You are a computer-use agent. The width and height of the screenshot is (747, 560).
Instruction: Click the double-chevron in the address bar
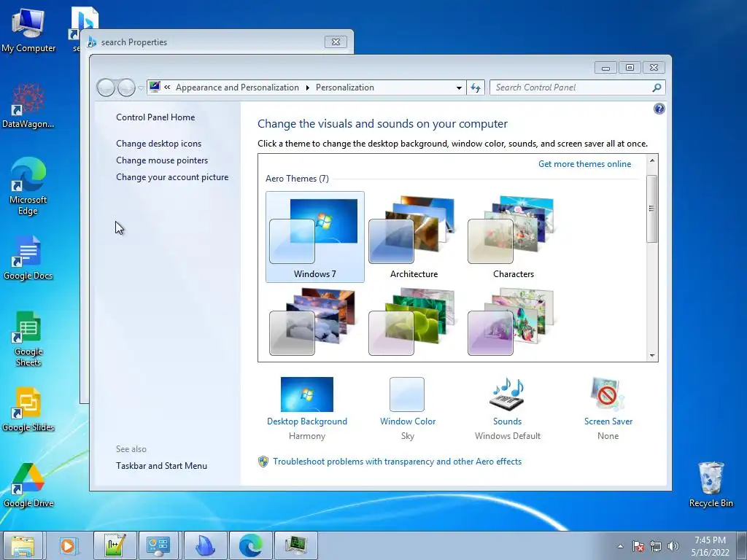(x=167, y=87)
